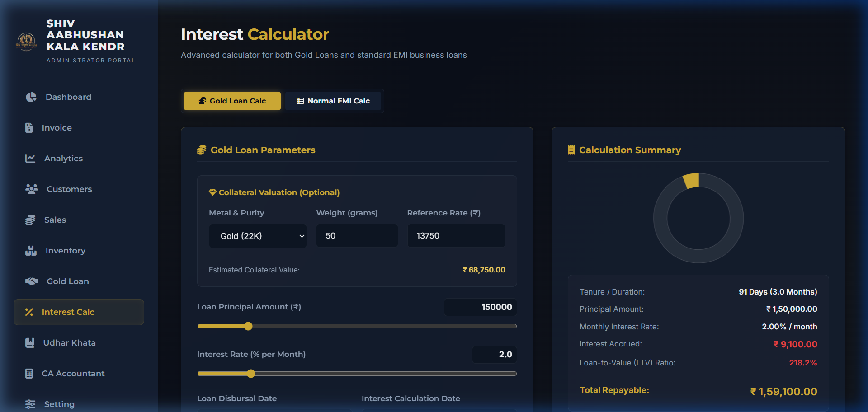The width and height of the screenshot is (868, 412).
Task: Open the Udhar Khata page
Action: coord(79,343)
